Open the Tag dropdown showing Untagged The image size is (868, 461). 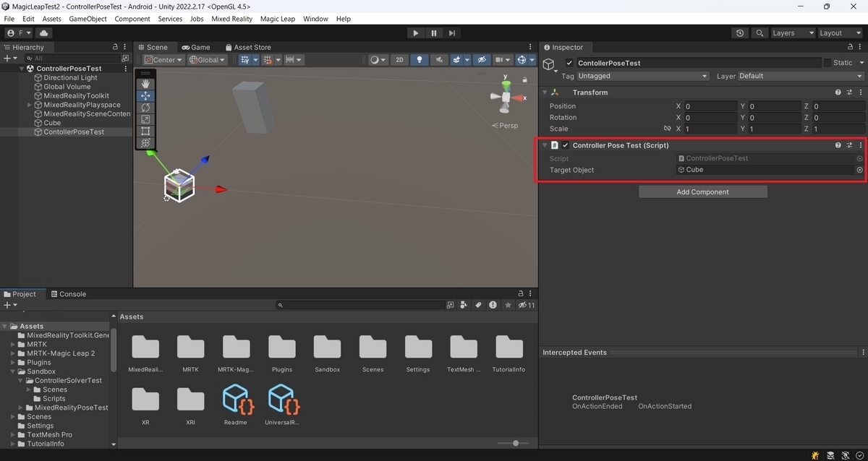click(x=642, y=76)
